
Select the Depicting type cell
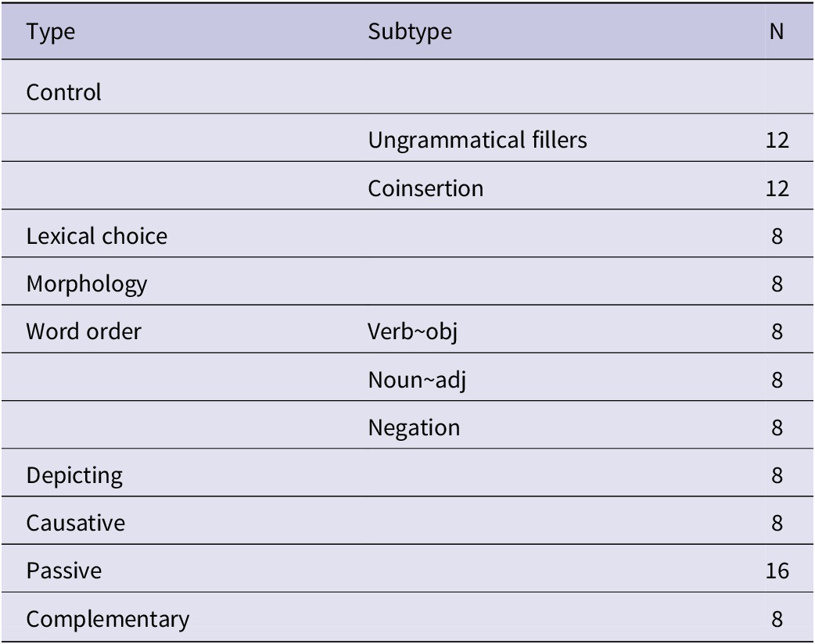(74, 476)
